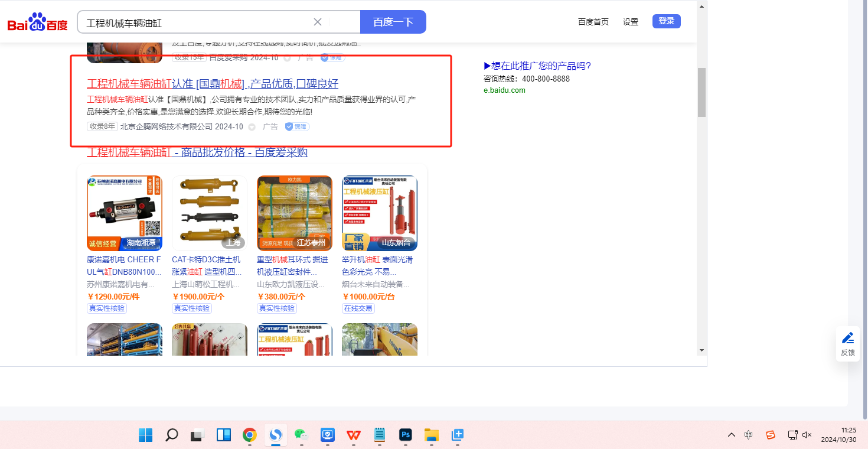Open network settings from the tray

tap(793, 435)
